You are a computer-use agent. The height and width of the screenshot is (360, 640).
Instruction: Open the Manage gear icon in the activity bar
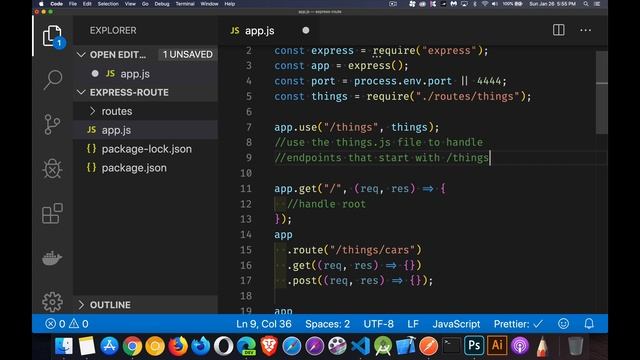(52, 302)
